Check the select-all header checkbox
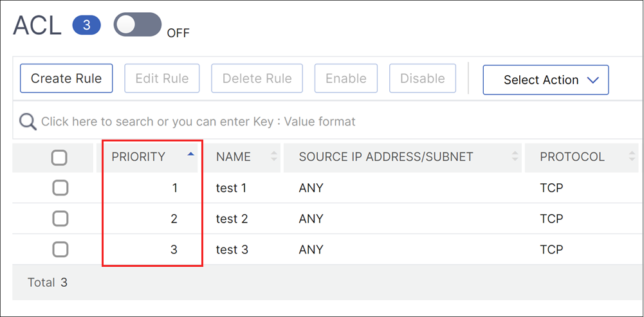 point(59,158)
